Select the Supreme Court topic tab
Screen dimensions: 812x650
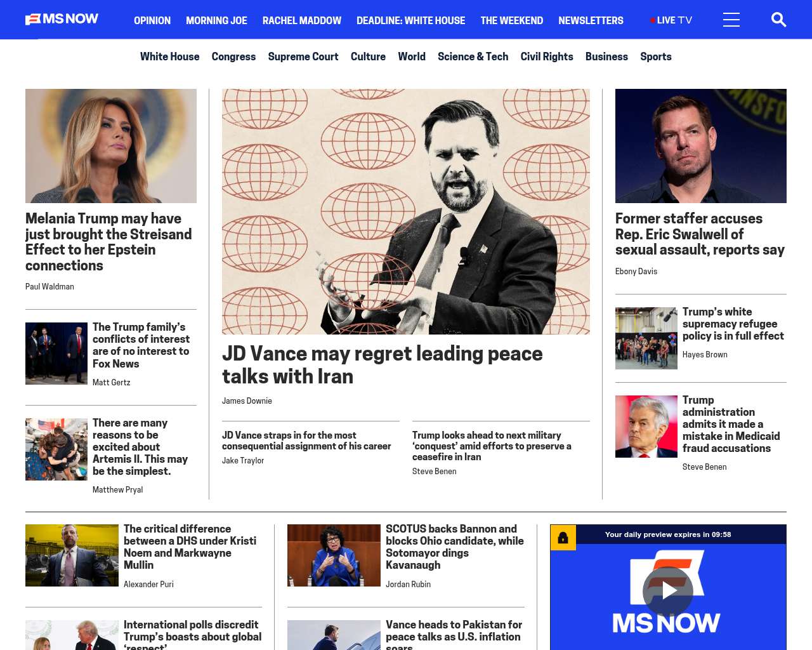pos(303,56)
